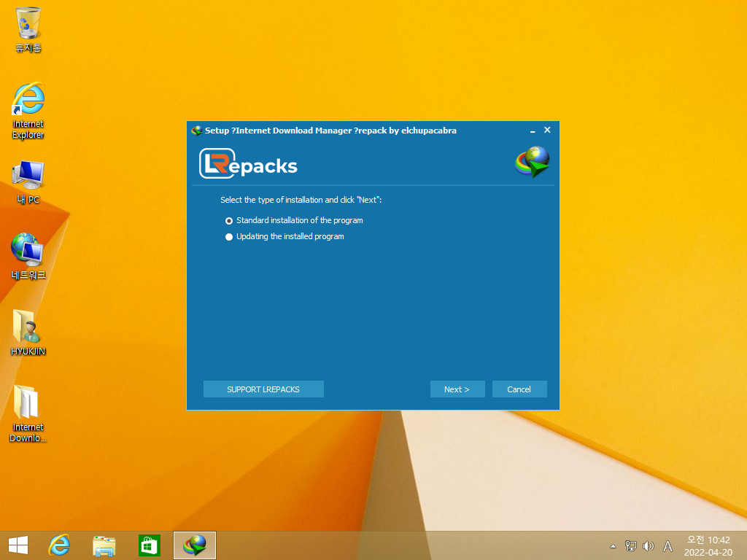Image resolution: width=747 pixels, height=560 pixels.
Task: Open the taskbar clock 오전 10:42
Action: 708,545
